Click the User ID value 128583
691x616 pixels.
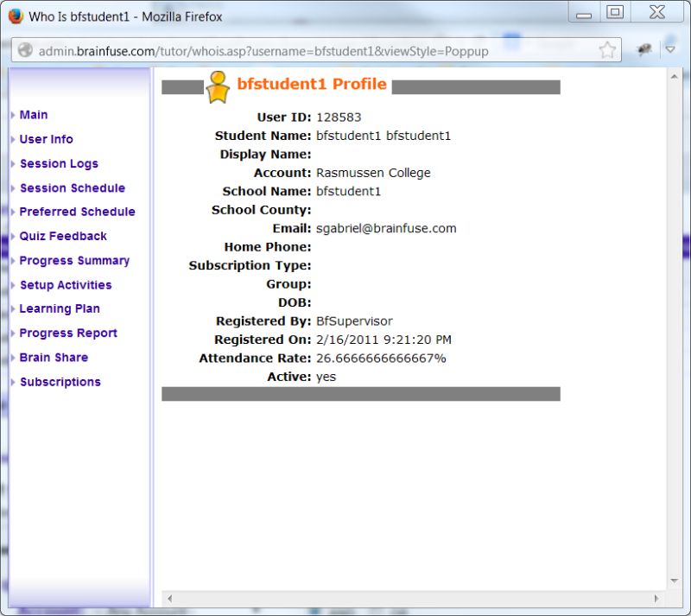[339, 117]
